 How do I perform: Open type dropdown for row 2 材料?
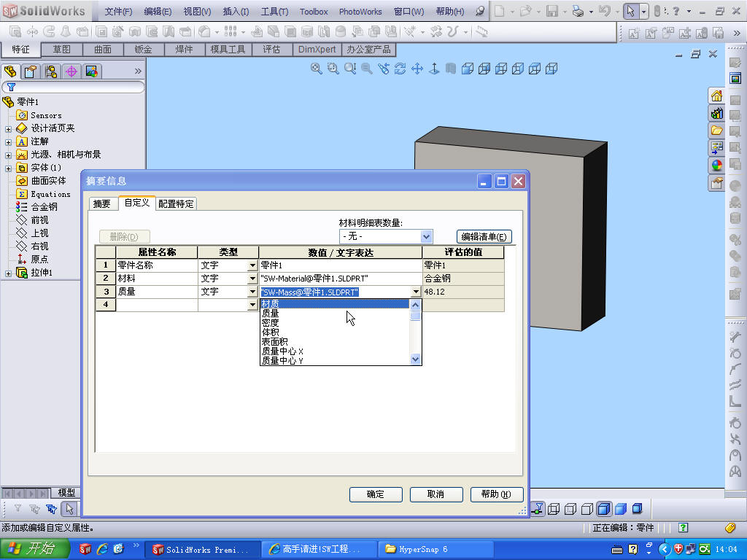252,278
